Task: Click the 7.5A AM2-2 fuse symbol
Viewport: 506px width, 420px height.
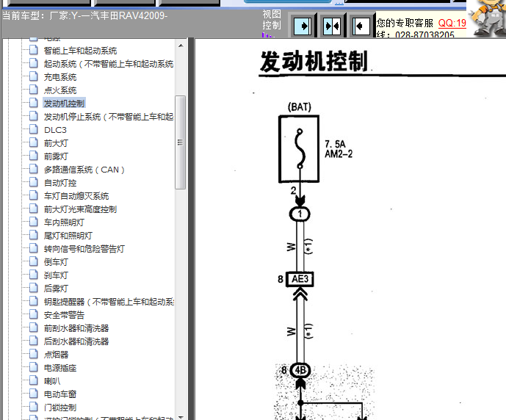Action: [x=299, y=149]
